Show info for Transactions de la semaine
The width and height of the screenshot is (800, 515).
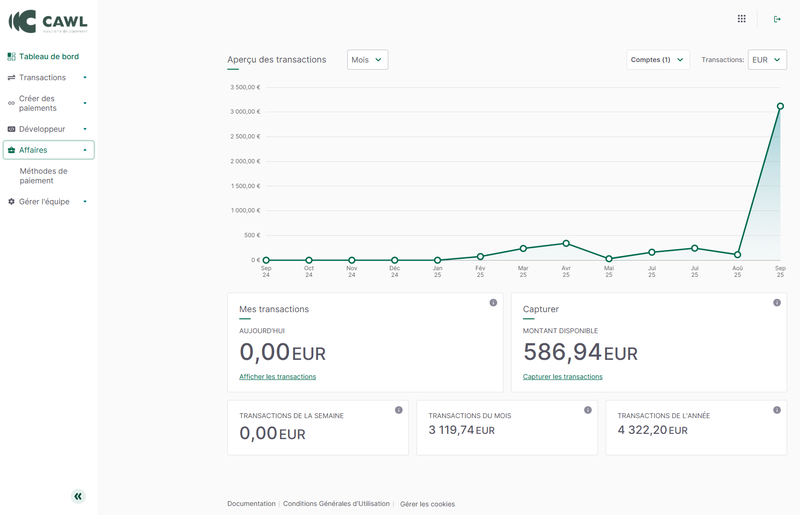coord(398,410)
